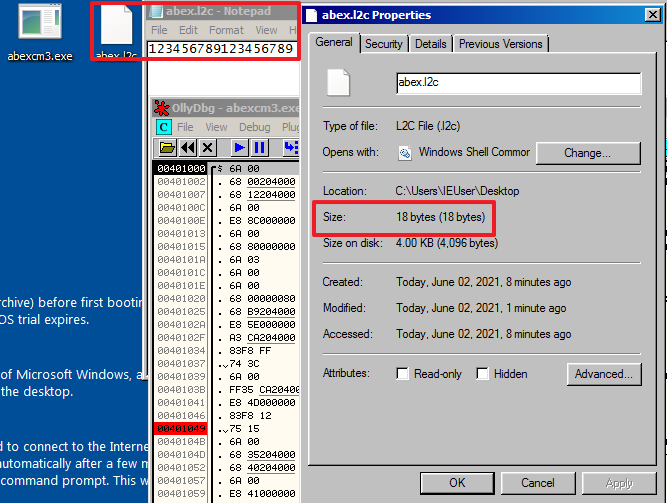Click hex bytes 68 35204000
This screenshot has height=503, width=667.
(x=262, y=454)
